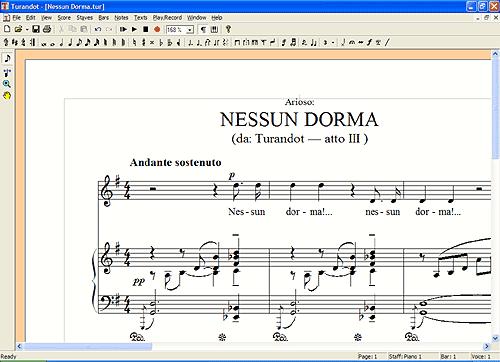Toggle the piano keyboard icon
Image resolution: width=500 pixels, height=362 pixels.
[214, 29]
